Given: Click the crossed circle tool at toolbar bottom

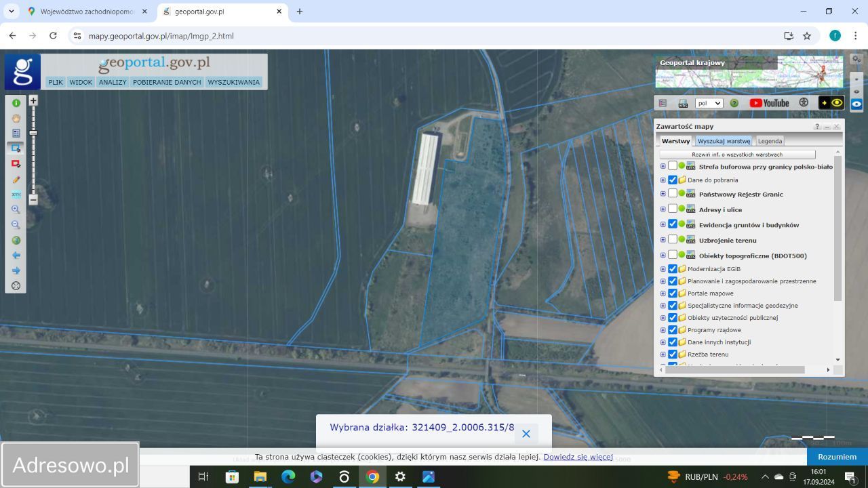Looking at the screenshot, I should coord(16,286).
